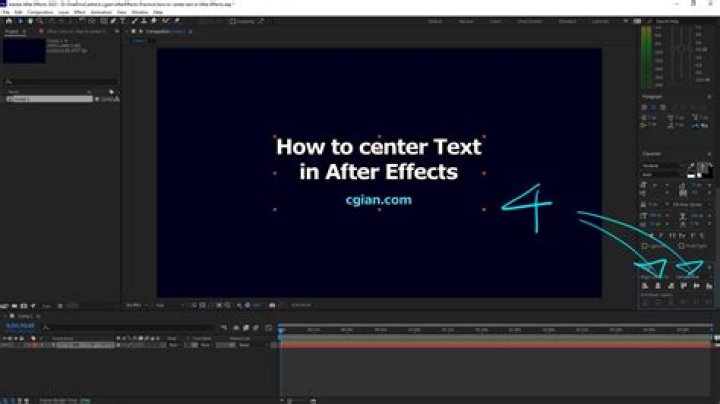The height and width of the screenshot is (404, 720).
Task: Select the Zoom tool in the toolbar
Action: (x=40, y=20)
